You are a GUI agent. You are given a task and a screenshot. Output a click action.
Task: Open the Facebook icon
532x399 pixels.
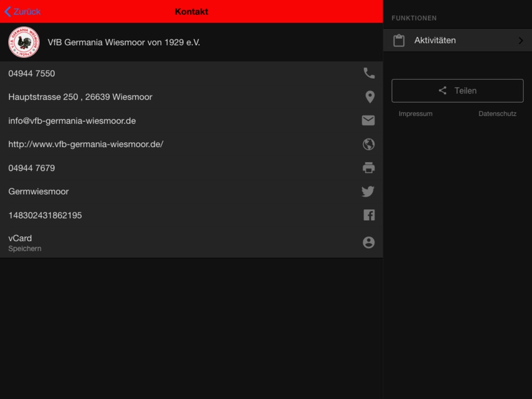[x=369, y=215]
